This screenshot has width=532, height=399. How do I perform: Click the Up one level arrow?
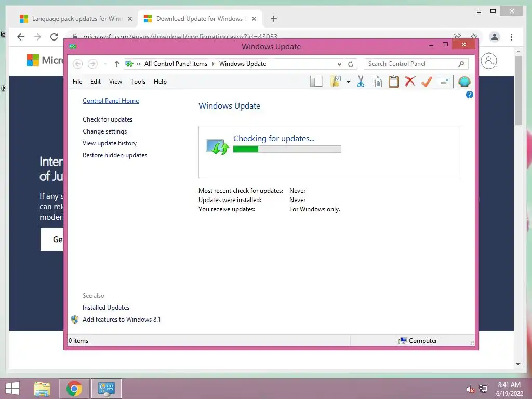117,64
